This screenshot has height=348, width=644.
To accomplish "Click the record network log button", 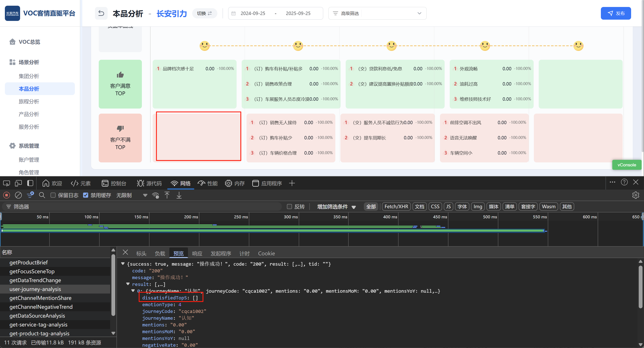I will [x=7, y=195].
